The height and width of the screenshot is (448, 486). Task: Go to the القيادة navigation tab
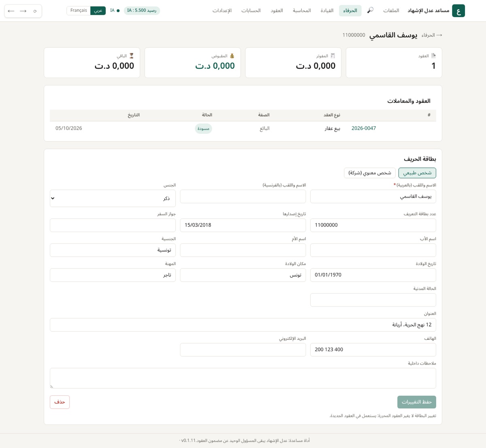(327, 11)
